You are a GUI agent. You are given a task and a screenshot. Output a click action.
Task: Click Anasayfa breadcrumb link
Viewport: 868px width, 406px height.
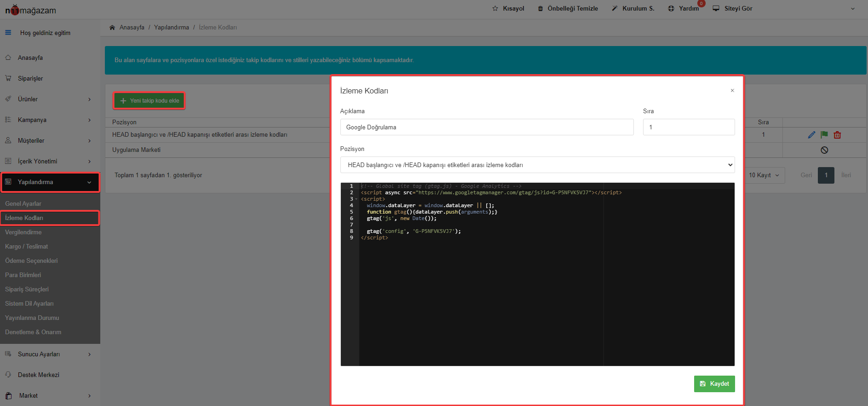[x=132, y=28]
